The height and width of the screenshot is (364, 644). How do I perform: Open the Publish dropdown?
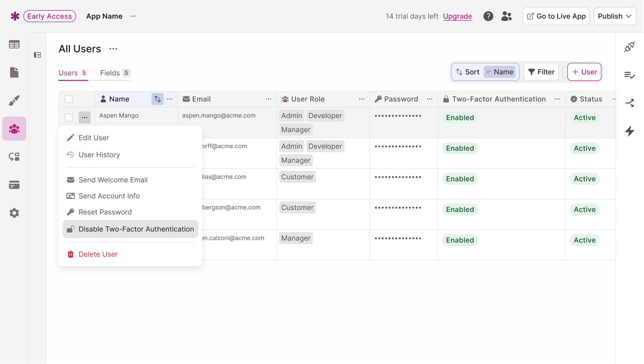point(615,16)
